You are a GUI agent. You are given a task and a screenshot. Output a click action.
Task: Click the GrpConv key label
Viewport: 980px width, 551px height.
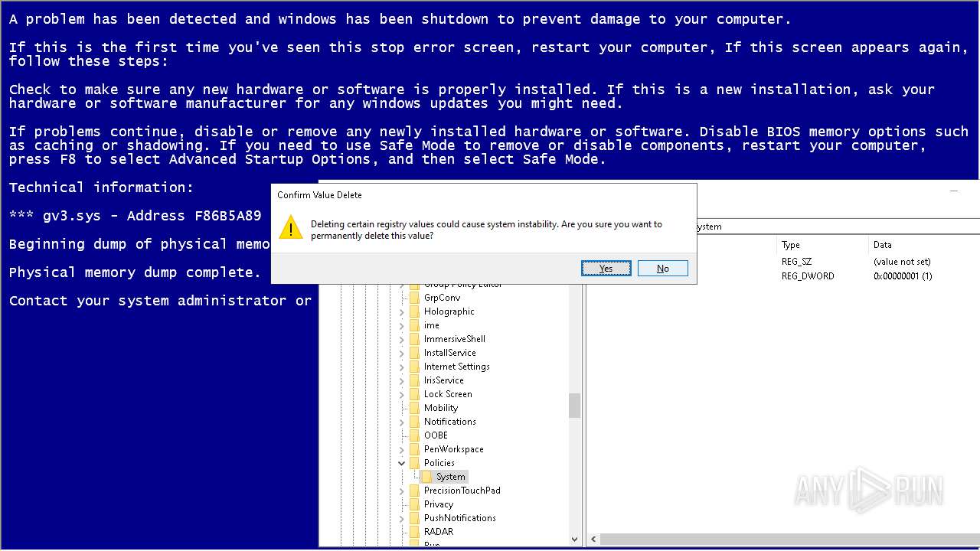coord(443,298)
